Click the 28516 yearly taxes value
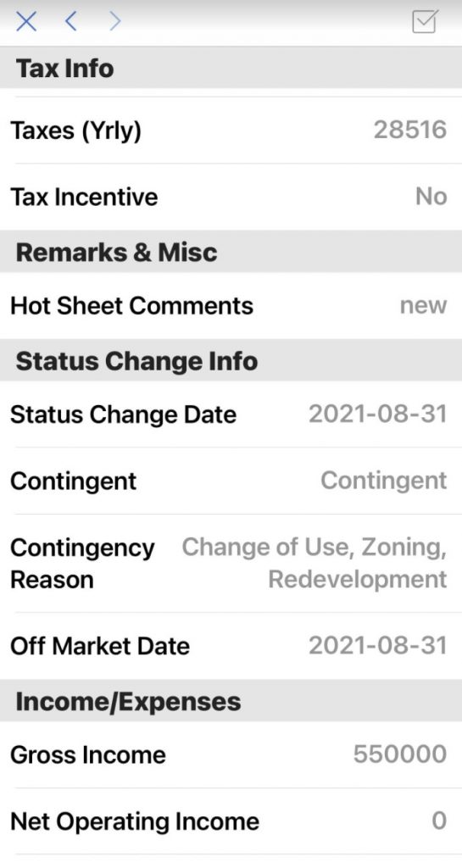This screenshot has height=868, width=462. click(x=410, y=130)
